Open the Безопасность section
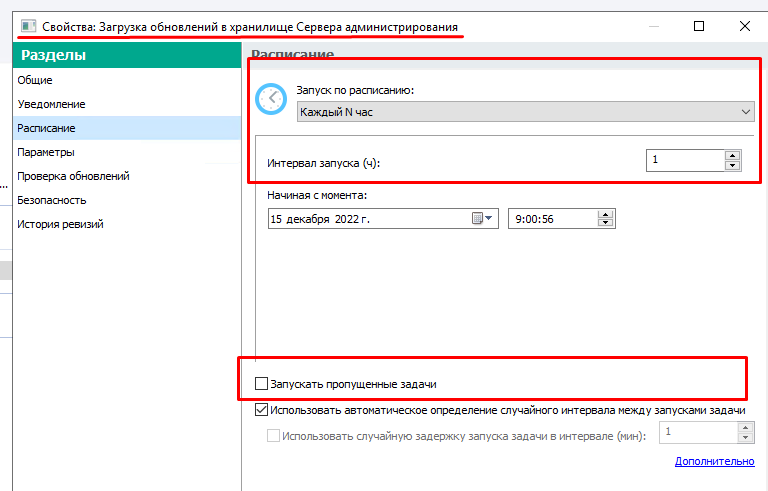 click(127, 200)
